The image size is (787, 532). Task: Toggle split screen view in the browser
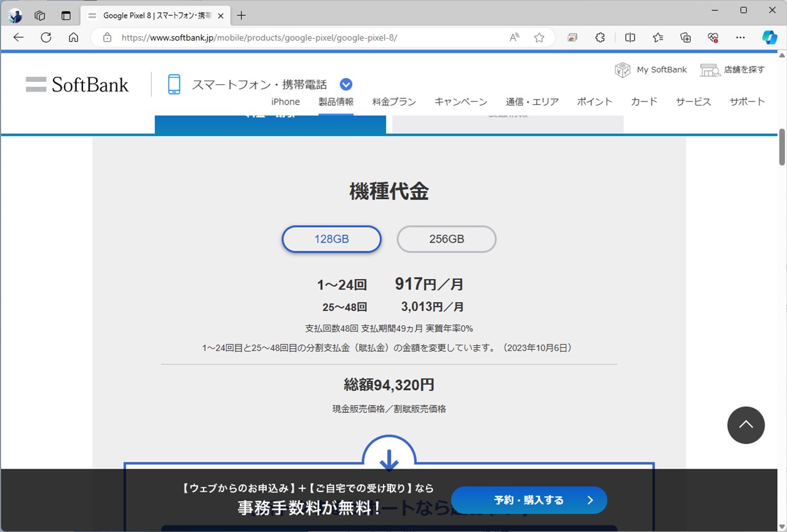click(630, 37)
